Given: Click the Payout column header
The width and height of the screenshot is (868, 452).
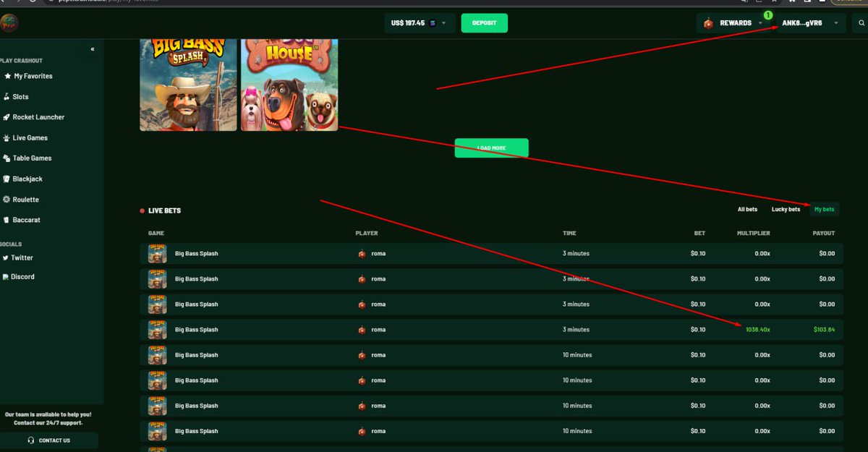Looking at the screenshot, I should point(824,234).
